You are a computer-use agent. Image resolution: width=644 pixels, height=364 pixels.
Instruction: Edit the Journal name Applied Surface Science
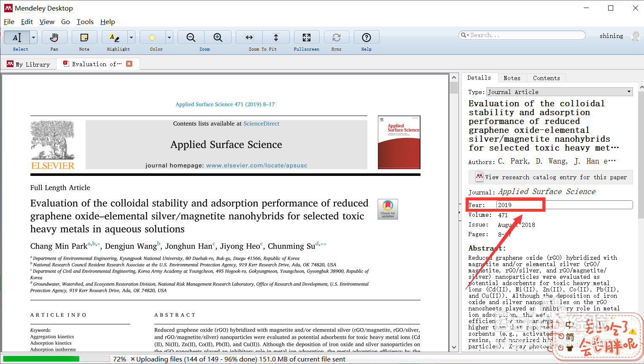point(547,191)
